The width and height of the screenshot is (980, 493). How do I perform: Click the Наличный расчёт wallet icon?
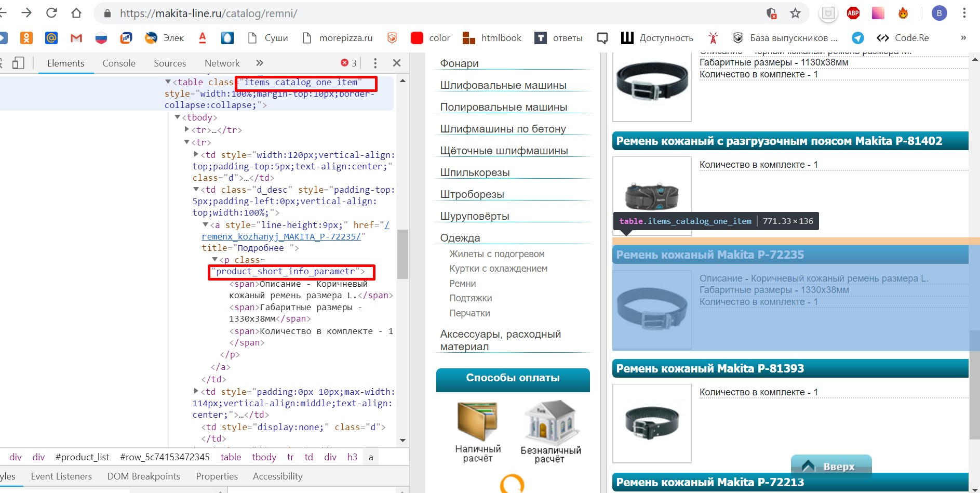tap(477, 421)
